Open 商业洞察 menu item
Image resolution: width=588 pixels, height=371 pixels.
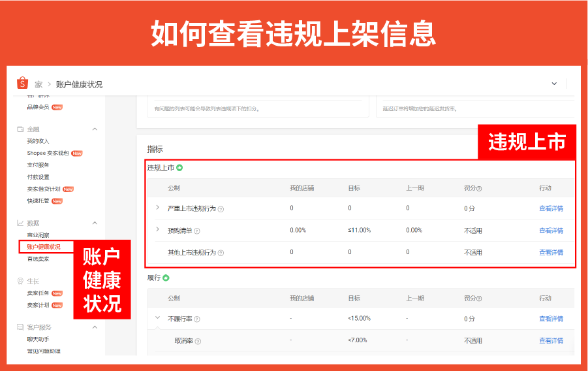[x=38, y=235]
